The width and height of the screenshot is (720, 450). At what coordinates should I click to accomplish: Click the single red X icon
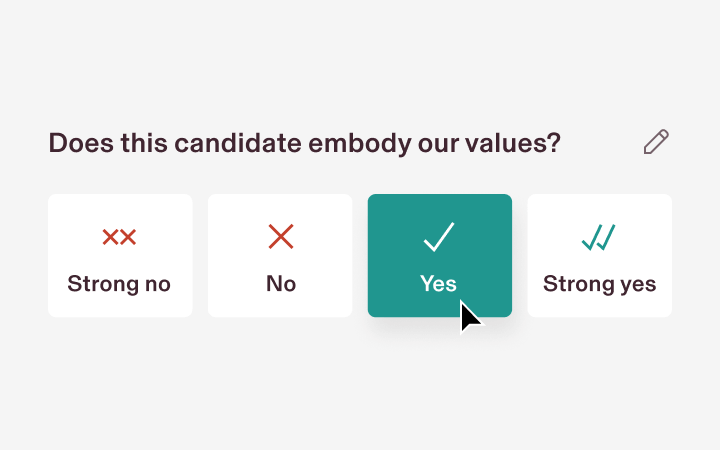[x=281, y=237]
